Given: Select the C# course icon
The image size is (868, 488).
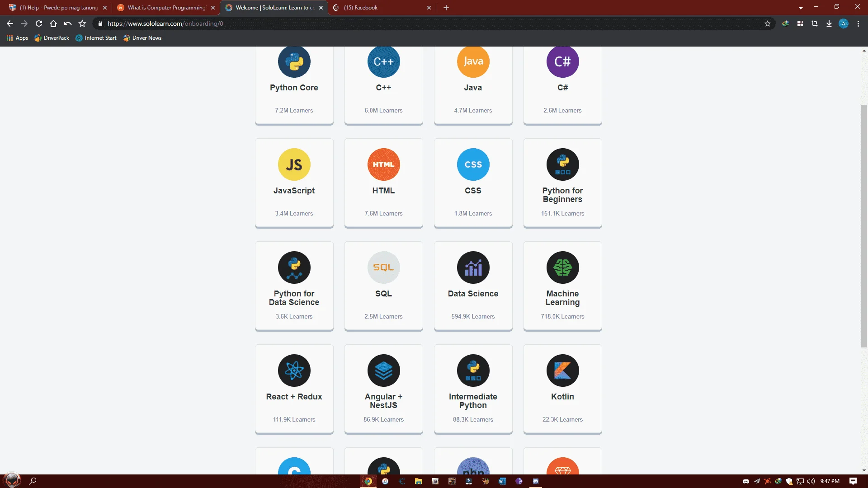Looking at the screenshot, I should (x=562, y=61).
